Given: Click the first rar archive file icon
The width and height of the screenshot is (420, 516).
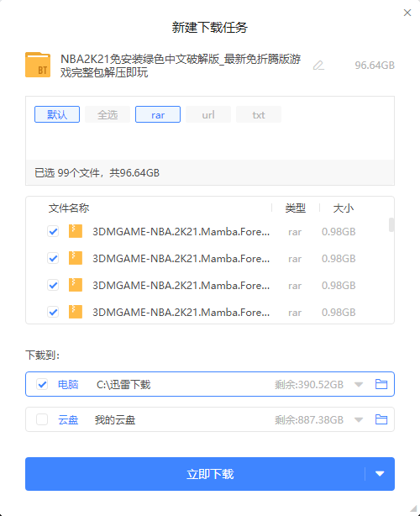Looking at the screenshot, I should pyautogui.click(x=76, y=231).
